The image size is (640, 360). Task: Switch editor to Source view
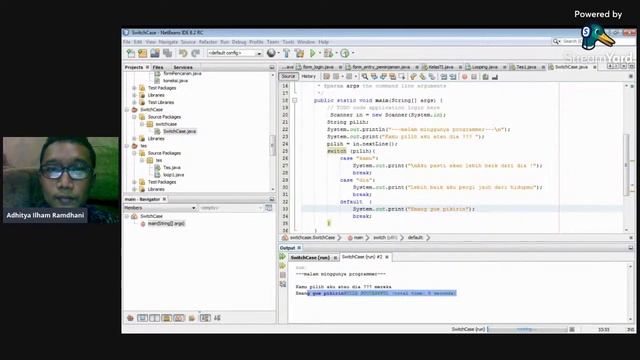click(288, 76)
